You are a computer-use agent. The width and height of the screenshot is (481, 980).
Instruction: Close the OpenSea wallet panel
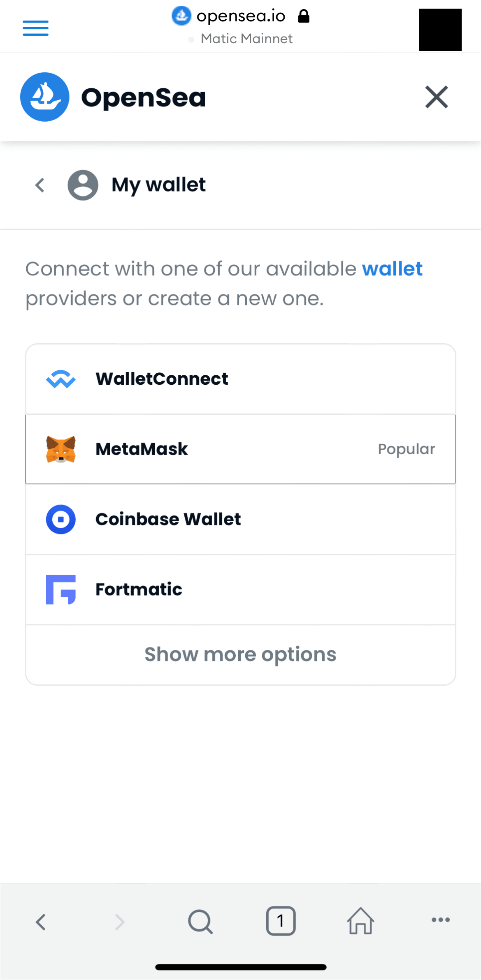click(437, 97)
